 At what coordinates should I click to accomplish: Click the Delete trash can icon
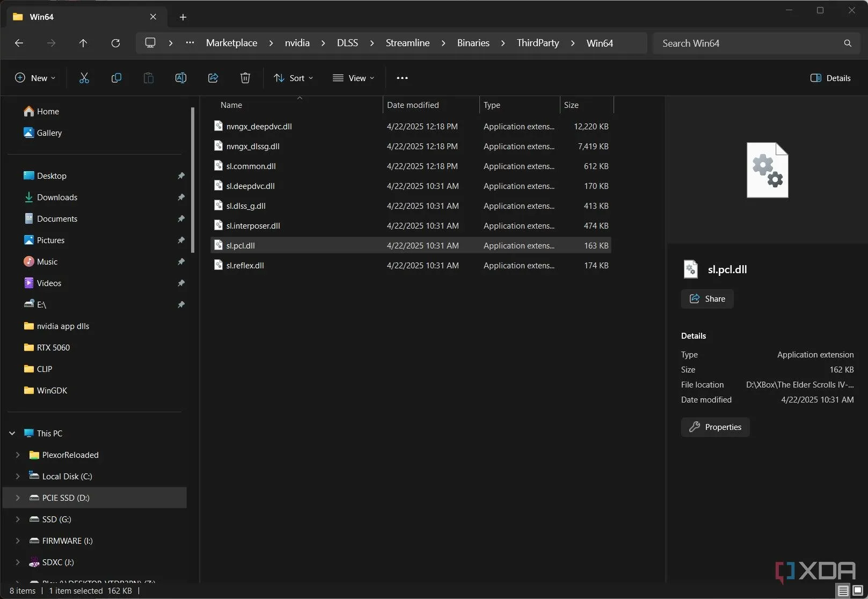point(245,78)
